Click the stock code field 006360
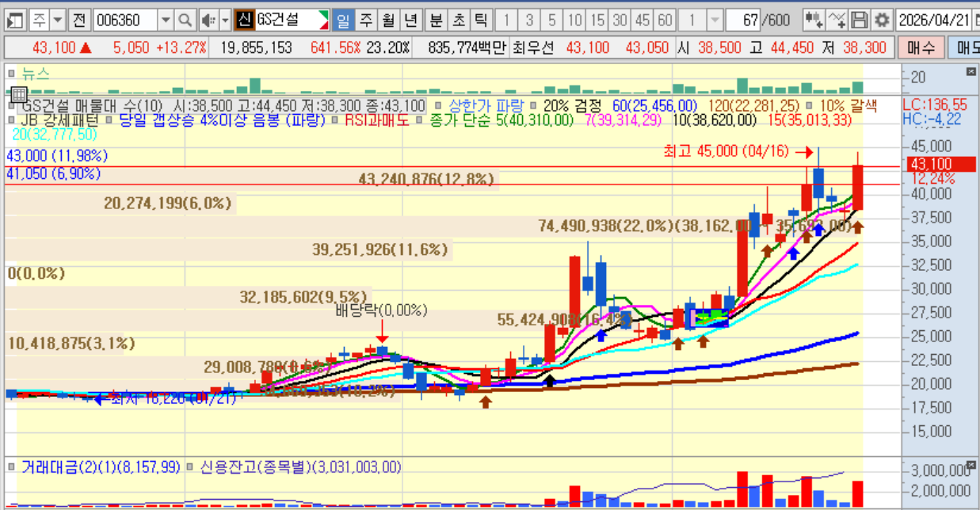980x510 pixels. click(124, 19)
